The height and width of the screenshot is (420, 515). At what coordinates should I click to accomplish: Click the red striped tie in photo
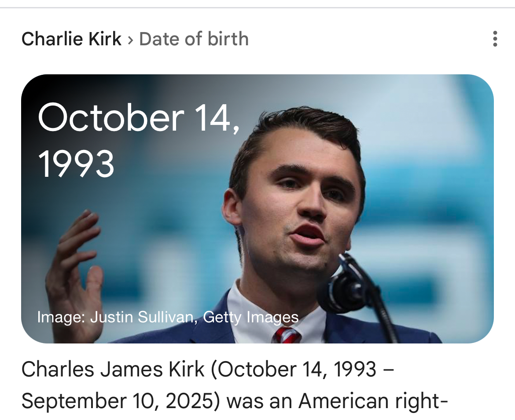pyautogui.click(x=287, y=335)
